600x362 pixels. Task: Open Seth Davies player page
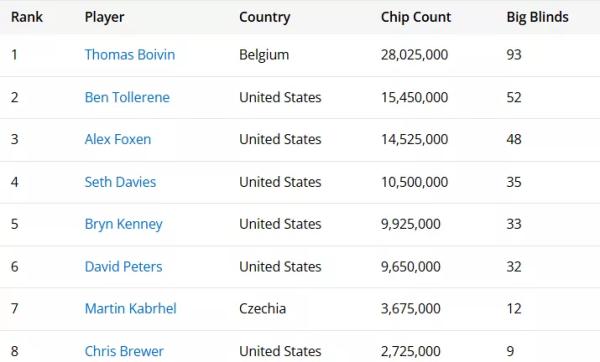(120, 182)
